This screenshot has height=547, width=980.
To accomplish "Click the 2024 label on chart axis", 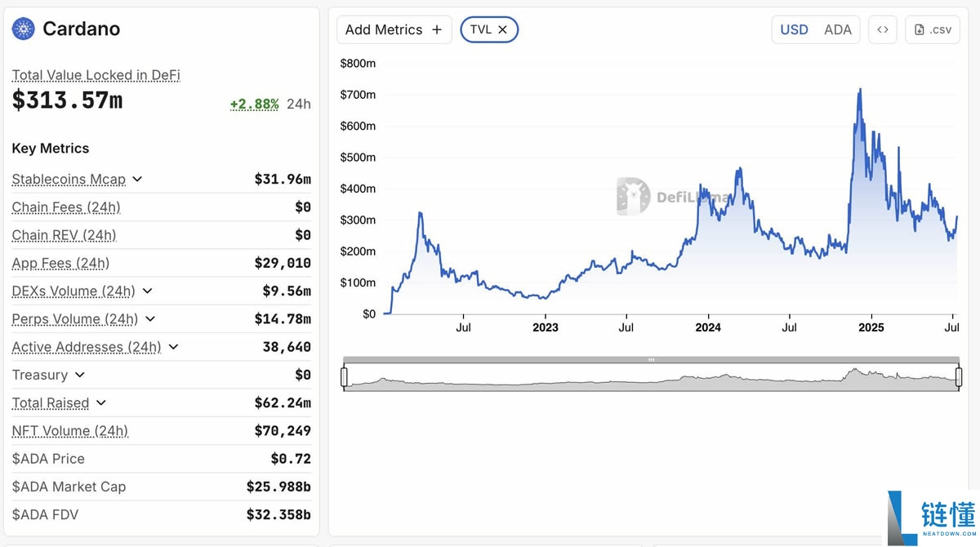I will click(x=708, y=328).
